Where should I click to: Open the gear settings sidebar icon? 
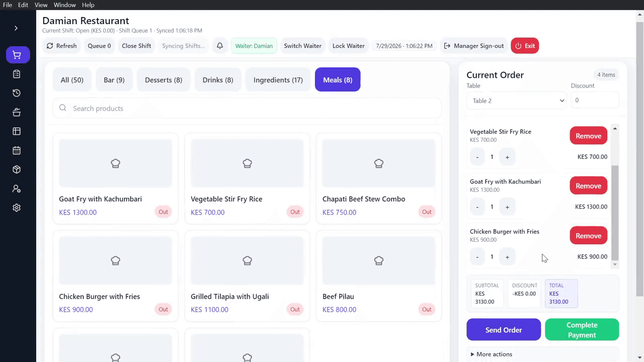pos(17,208)
